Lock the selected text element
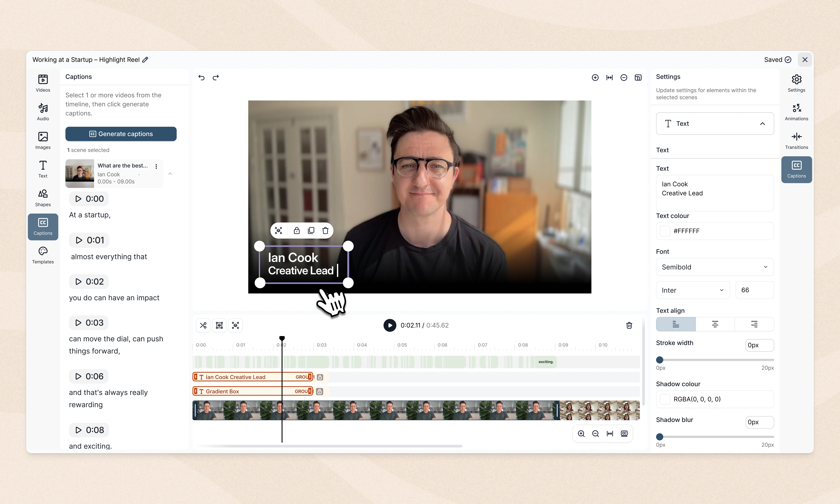The height and width of the screenshot is (504, 840). tap(297, 231)
